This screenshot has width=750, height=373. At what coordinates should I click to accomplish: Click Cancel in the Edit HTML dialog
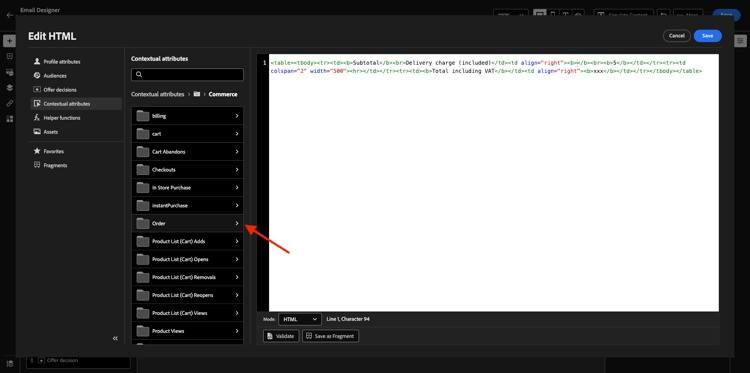677,36
